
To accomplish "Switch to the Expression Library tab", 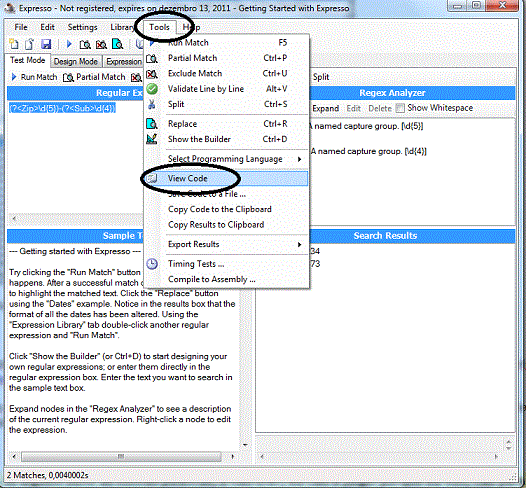I will click(123, 61).
